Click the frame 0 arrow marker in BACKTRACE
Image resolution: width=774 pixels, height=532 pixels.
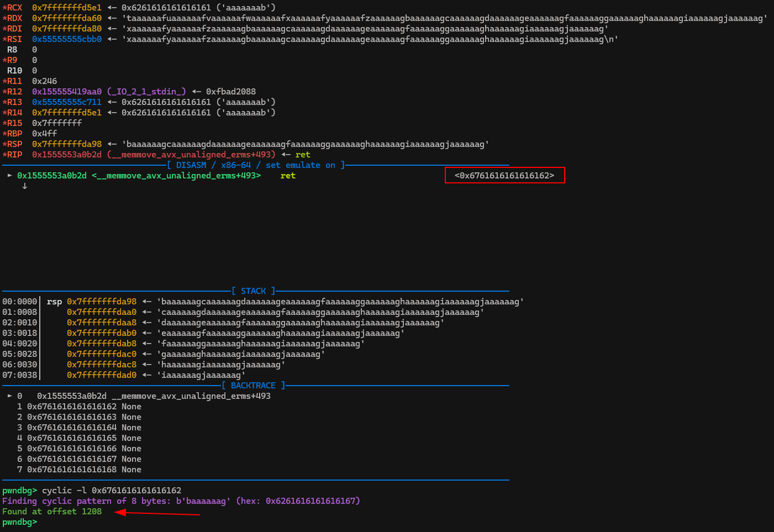coord(9,396)
